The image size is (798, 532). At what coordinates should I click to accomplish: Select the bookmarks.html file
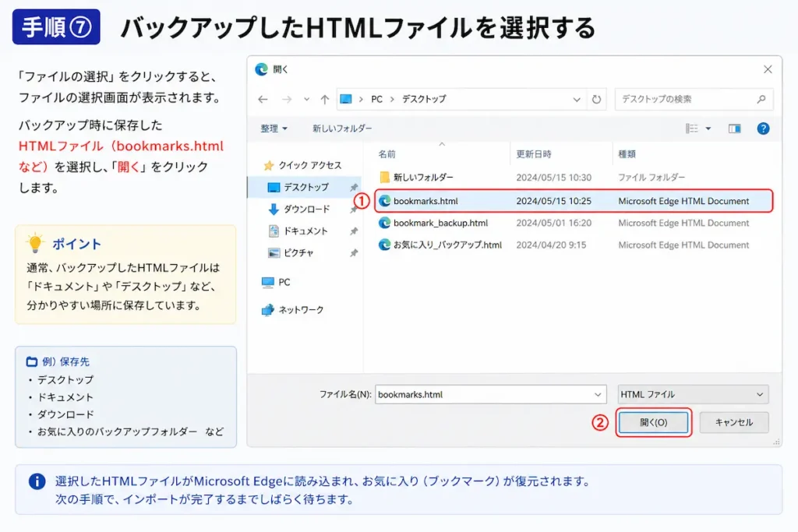click(x=574, y=201)
